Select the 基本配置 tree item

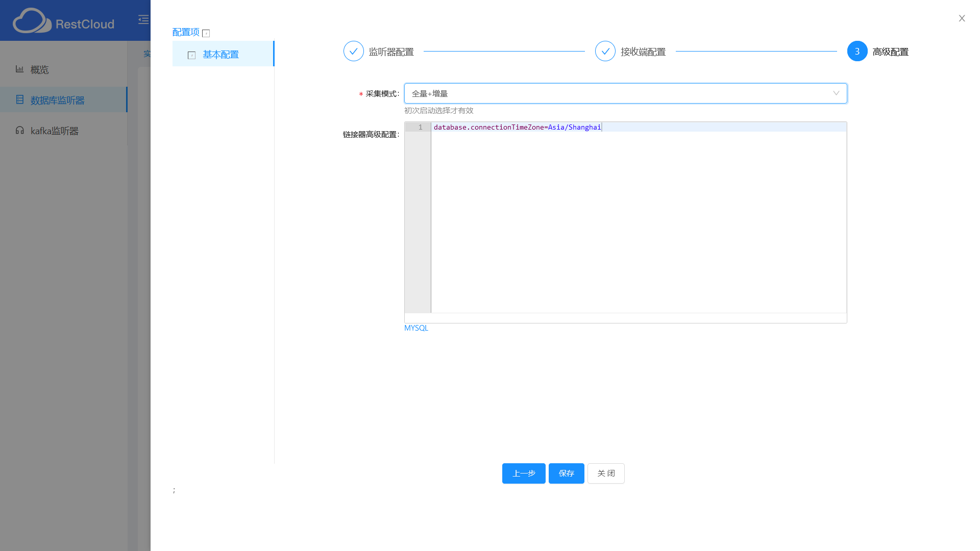220,55
